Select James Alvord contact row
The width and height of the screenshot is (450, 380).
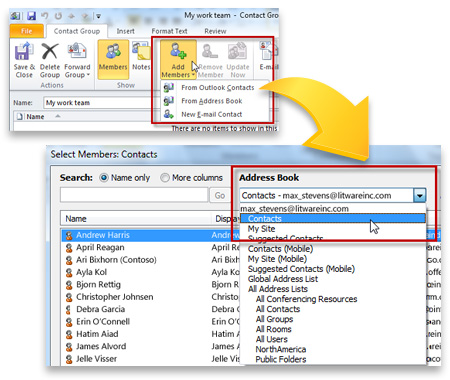pos(151,346)
